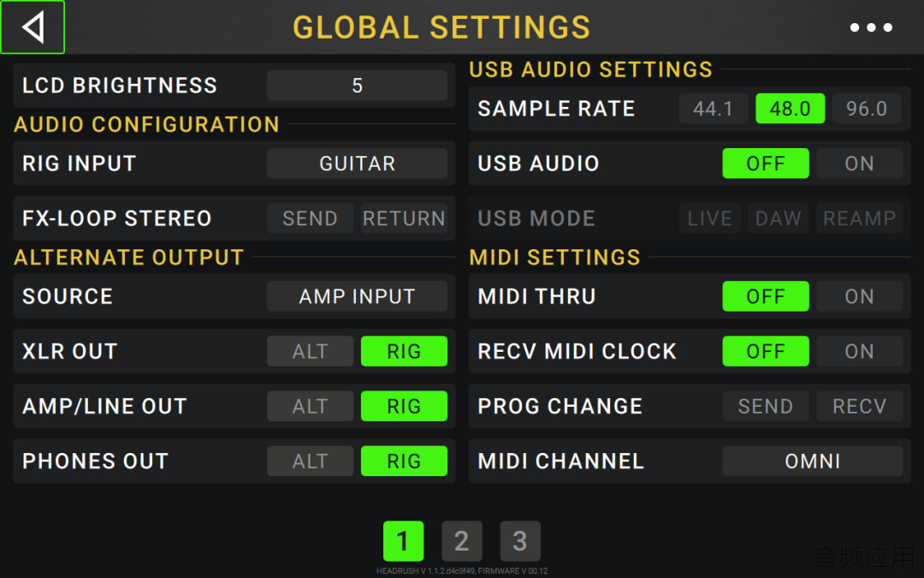Enable FX-Loop Stereo SEND

coord(310,218)
